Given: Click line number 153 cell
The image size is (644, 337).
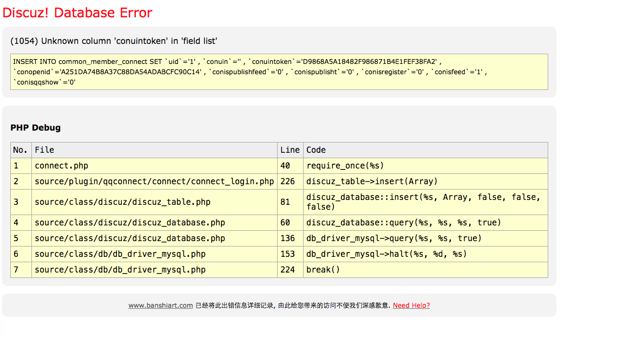Looking at the screenshot, I should click(288, 254).
